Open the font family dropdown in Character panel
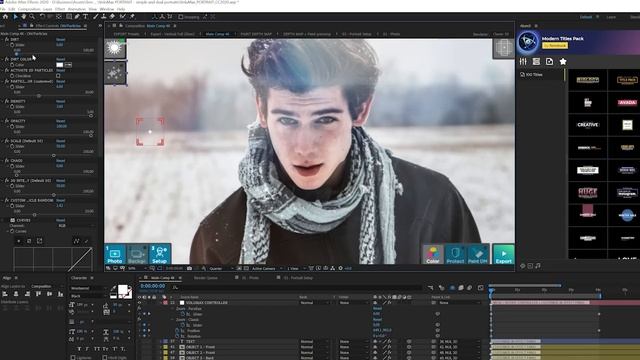This screenshot has width=640, height=360. coord(89,288)
